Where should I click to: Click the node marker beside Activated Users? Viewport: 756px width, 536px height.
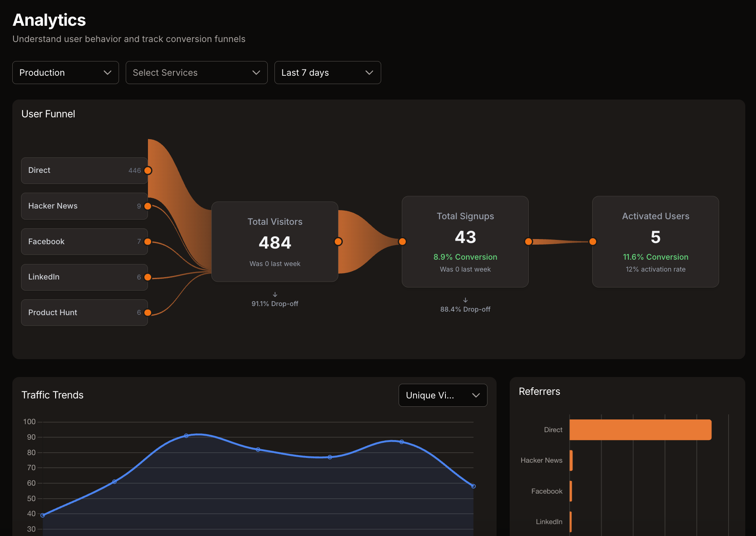click(593, 241)
